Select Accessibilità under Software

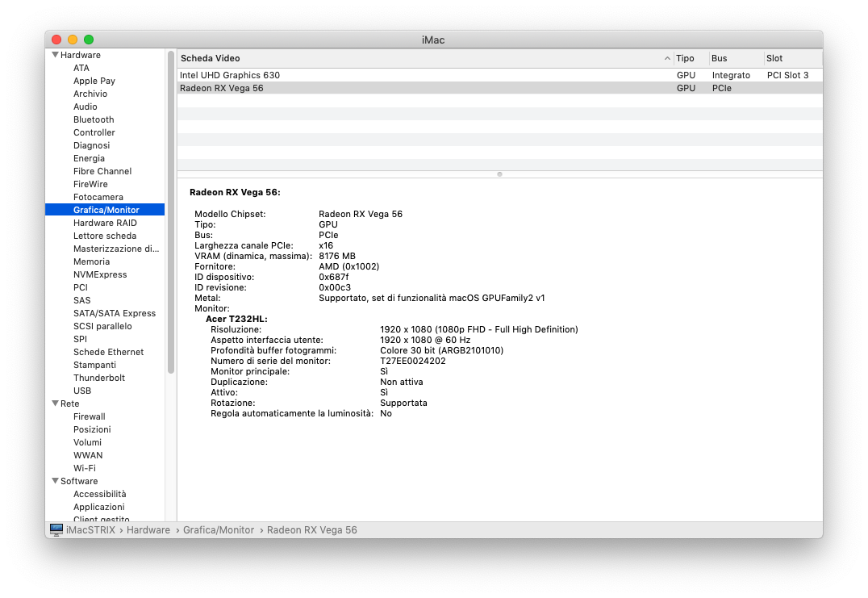(100, 494)
